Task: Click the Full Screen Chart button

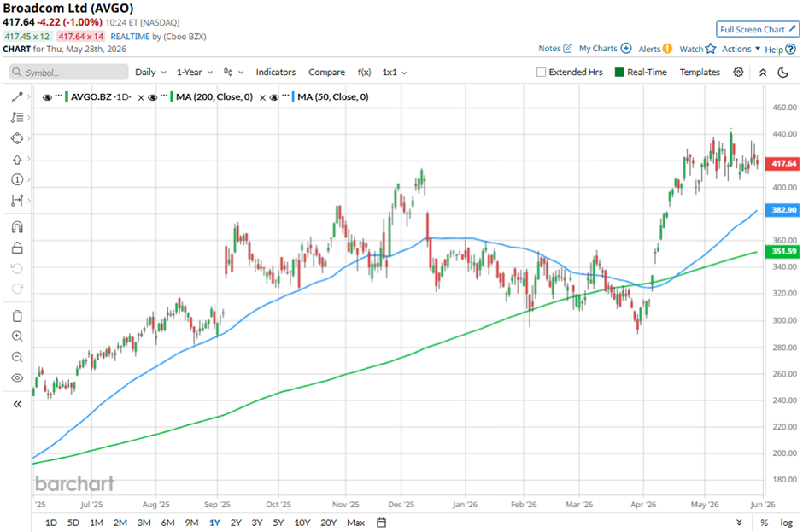Action: tap(758, 29)
